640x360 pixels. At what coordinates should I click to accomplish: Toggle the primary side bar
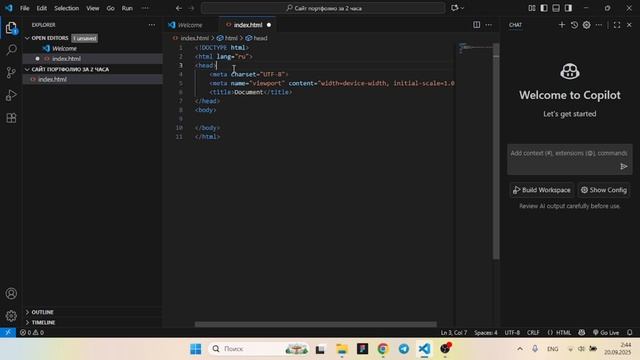pyautogui.click(x=544, y=8)
